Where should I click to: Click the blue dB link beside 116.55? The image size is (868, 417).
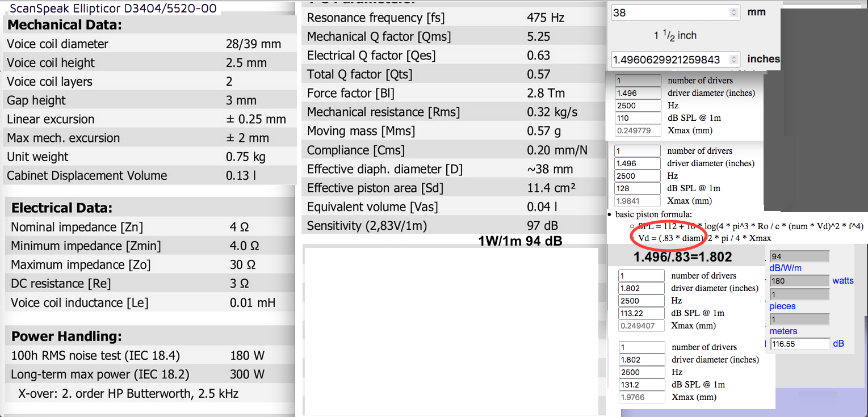(x=838, y=344)
